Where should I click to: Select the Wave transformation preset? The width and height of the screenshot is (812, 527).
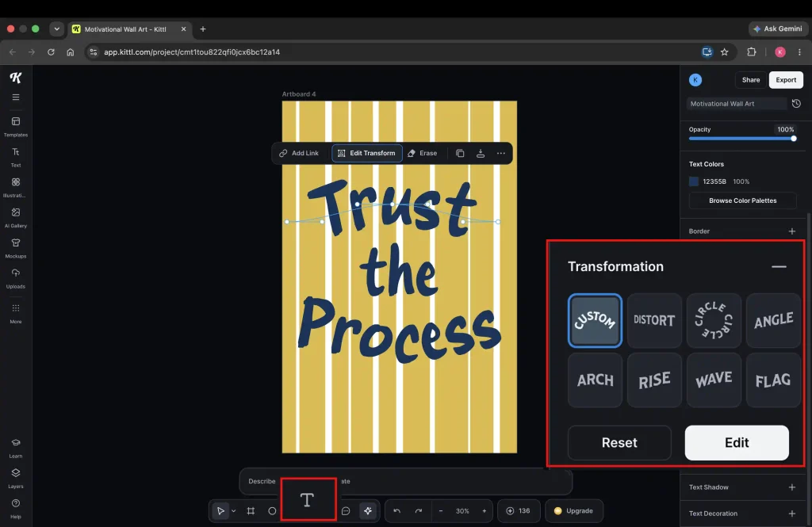tap(714, 380)
